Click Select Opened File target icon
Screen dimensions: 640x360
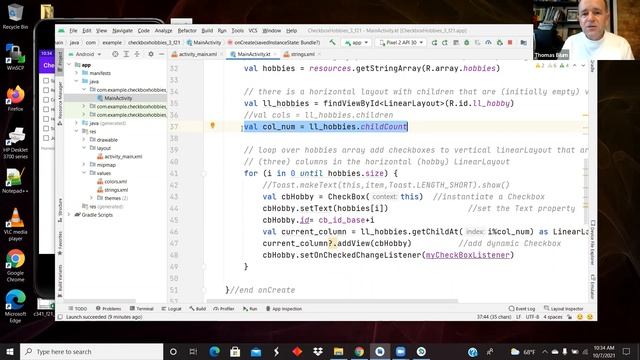[115, 54]
